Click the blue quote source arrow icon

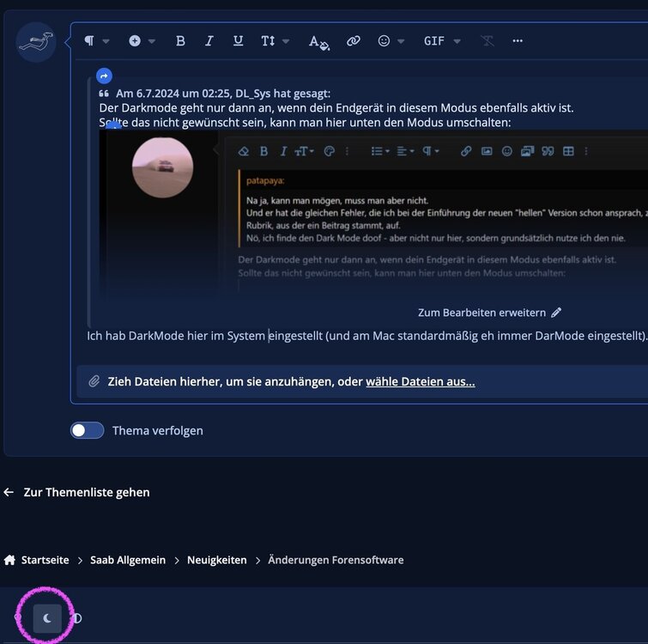pos(104,76)
